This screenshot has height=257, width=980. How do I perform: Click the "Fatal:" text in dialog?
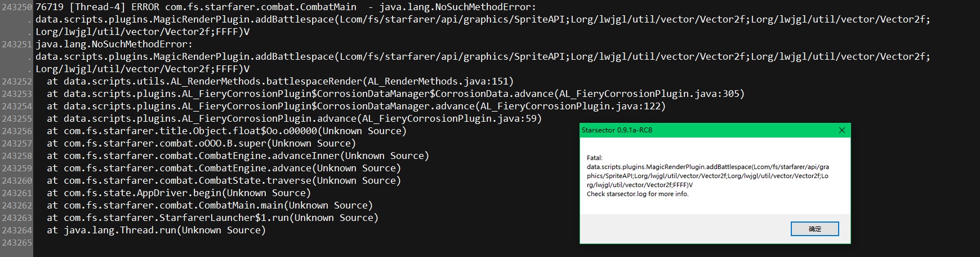594,158
